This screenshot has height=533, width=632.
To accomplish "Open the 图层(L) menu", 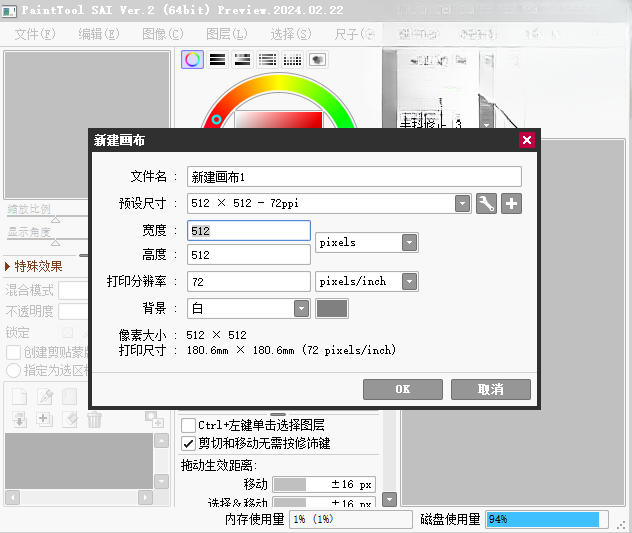I will click(x=226, y=34).
